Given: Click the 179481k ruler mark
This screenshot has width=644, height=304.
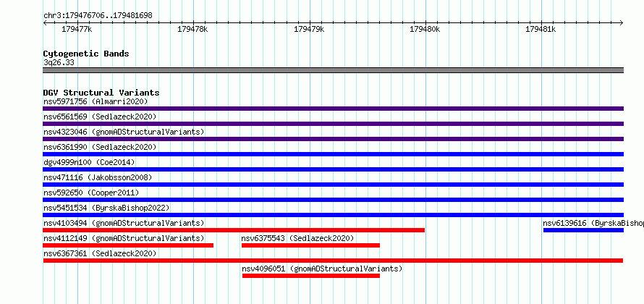Looking at the screenshot, I should click(x=541, y=29).
